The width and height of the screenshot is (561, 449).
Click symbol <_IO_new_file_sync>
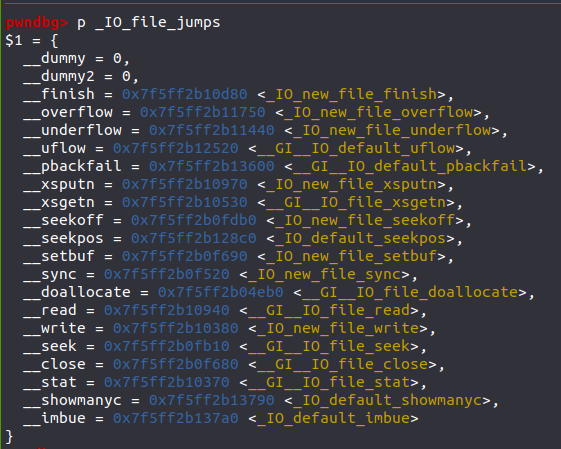click(x=325, y=274)
